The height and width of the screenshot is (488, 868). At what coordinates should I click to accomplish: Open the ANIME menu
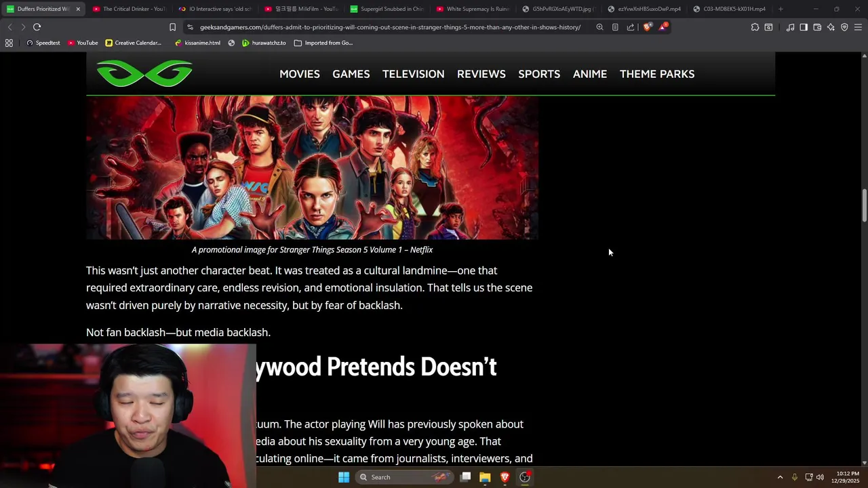coord(590,74)
